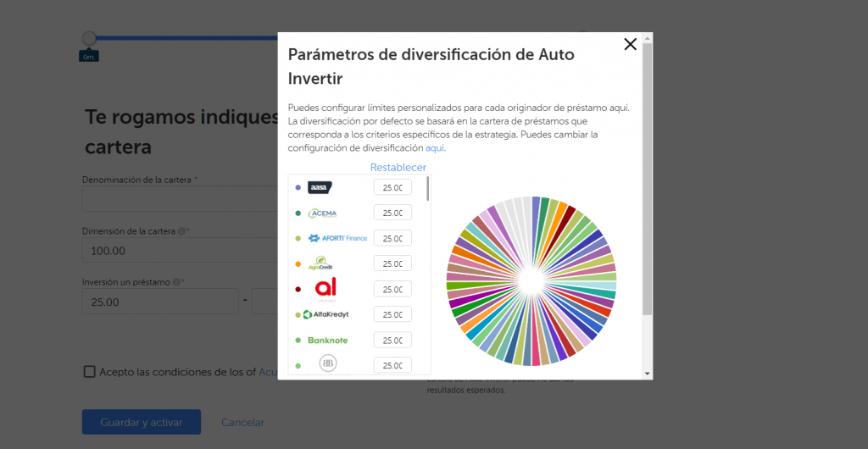Click the BB circular originator logo
Viewport: 868px width, 449px height.
tap(328, 363)
